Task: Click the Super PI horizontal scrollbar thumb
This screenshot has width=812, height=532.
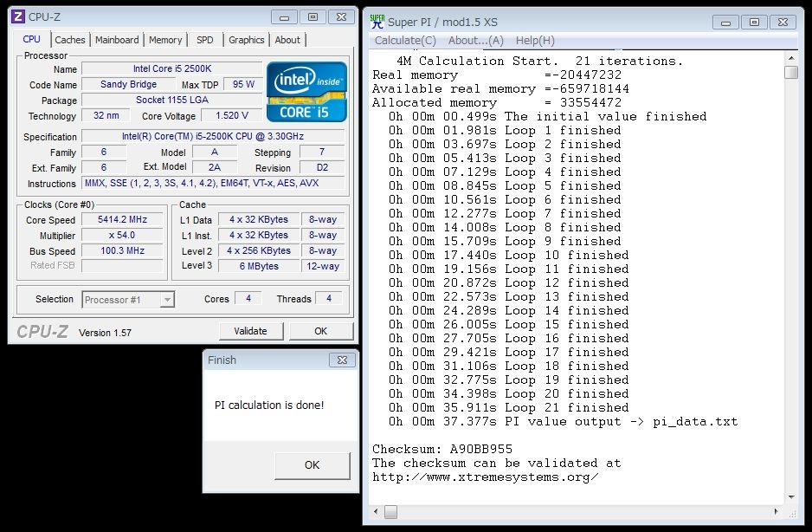Action: pos(391,512)
